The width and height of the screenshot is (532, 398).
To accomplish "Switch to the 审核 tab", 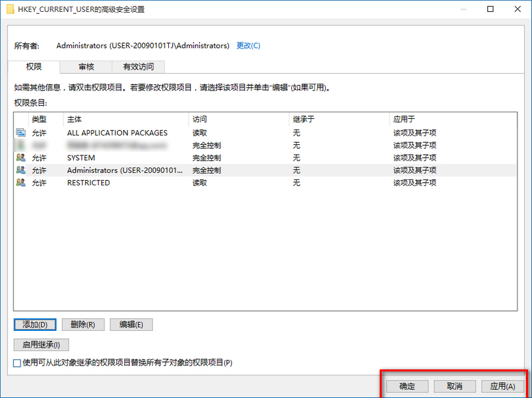I will coord(86,66).
